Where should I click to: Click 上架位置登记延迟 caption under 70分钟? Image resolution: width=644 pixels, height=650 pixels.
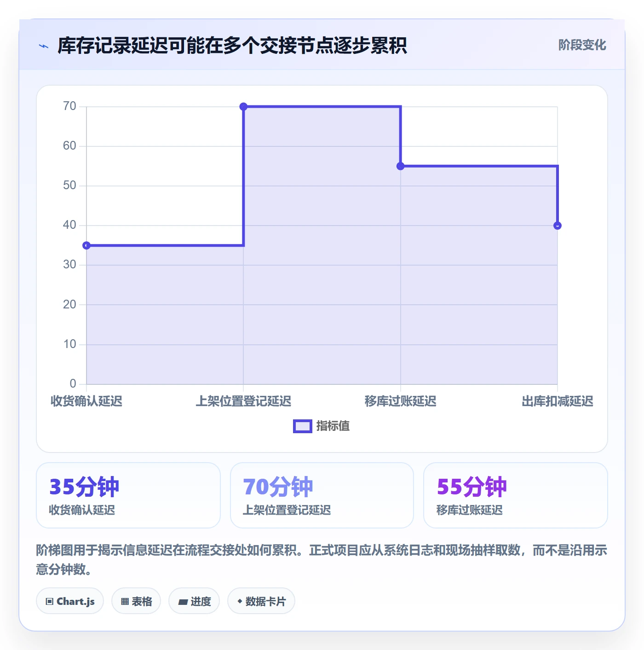[x=287, y=510]
